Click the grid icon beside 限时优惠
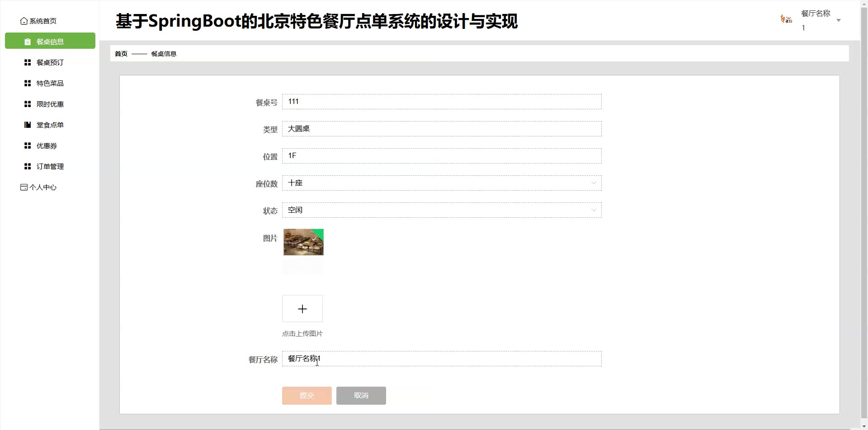The image size is (868, 430). [x=28, y=104]
